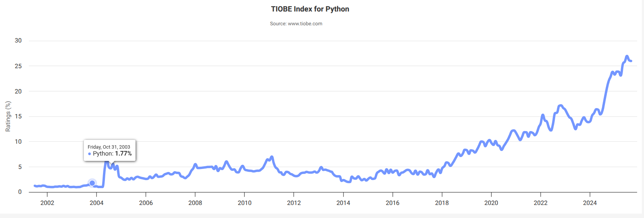Screen dimensions: 644x218
Task: Click the 2024 x-axis label
Action: pyautogui.click(x=590, y=203)
